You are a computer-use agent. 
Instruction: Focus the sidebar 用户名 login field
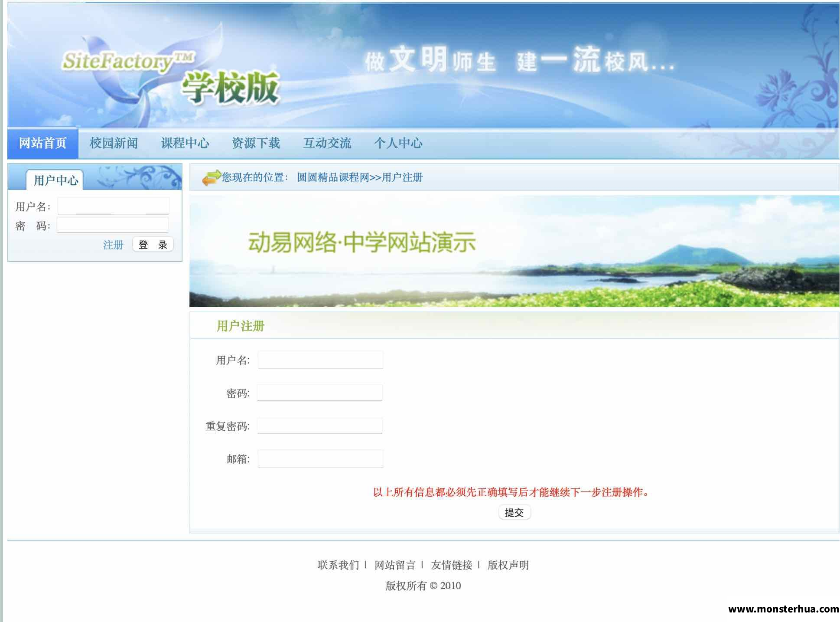(x=113, y=206)
